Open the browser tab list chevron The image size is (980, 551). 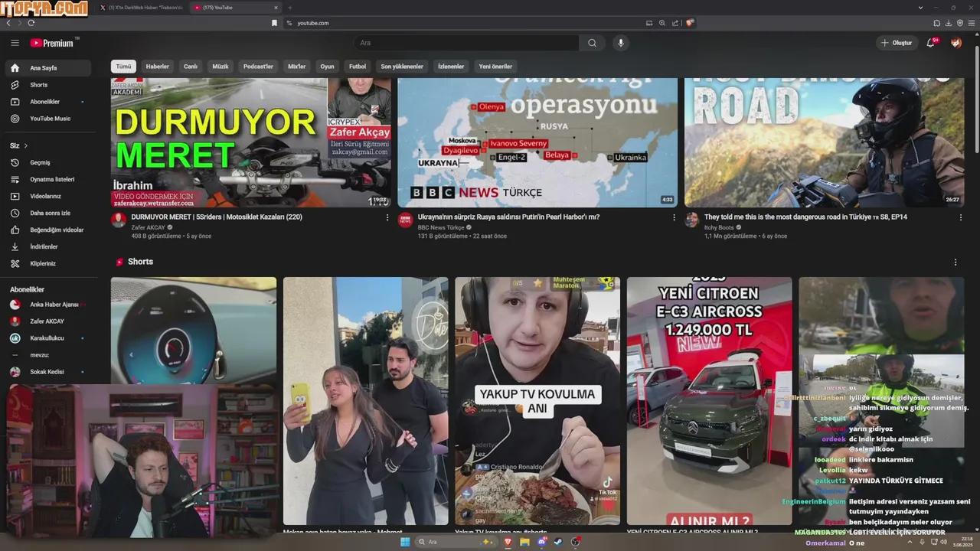pyautogui.click(x=921, y=8)
